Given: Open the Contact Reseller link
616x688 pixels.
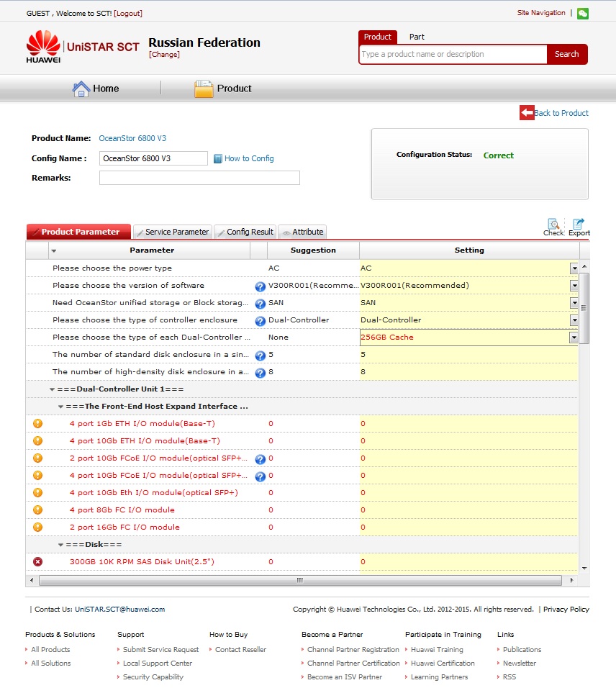Looking at the screenshot, I should (240, 650).
